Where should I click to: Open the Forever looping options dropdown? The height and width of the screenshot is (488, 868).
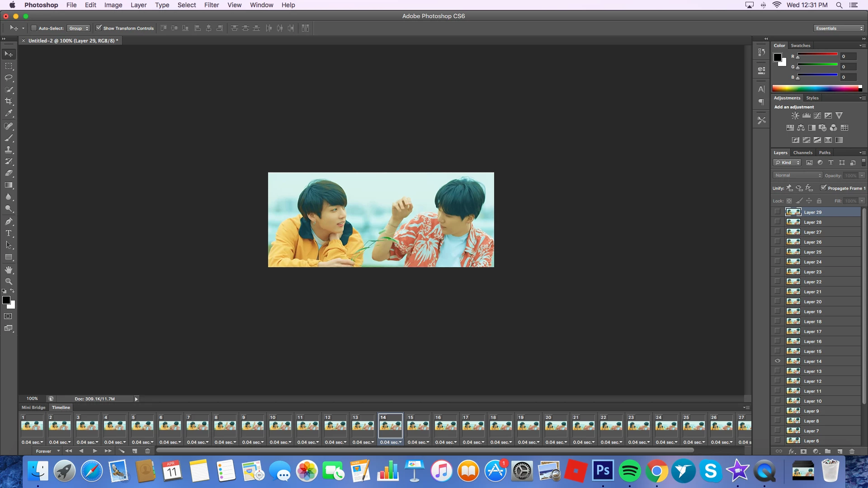(47, 451)
